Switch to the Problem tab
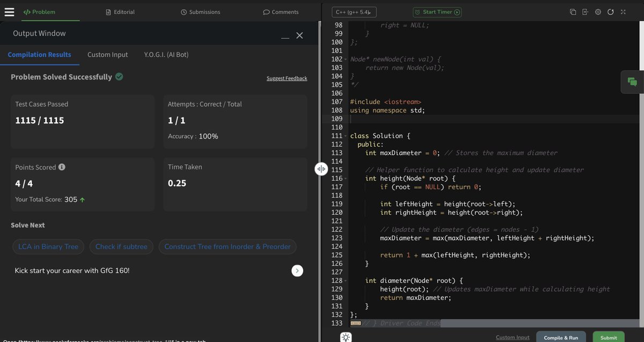644x342 pixels. click(x=39, y=12)
